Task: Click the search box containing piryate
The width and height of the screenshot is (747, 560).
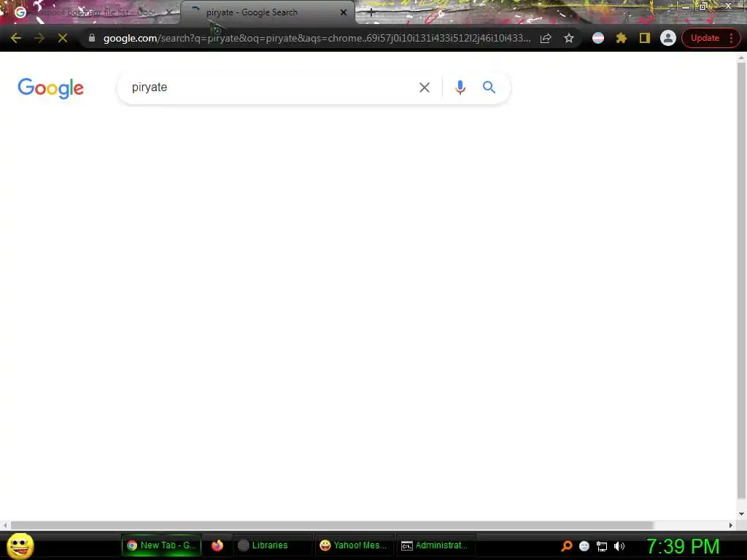Action: tap(271, 87)
